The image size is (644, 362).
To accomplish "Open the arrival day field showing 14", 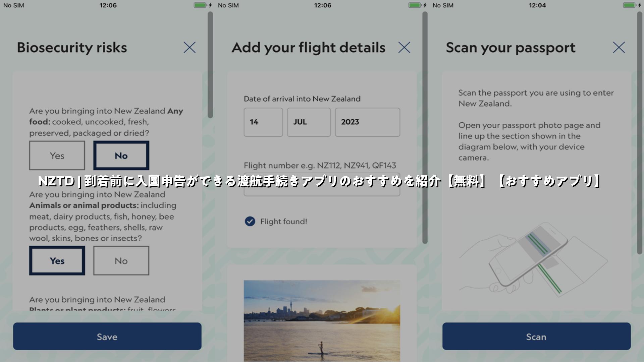I will pyautogui.click(x=263, y=122).
